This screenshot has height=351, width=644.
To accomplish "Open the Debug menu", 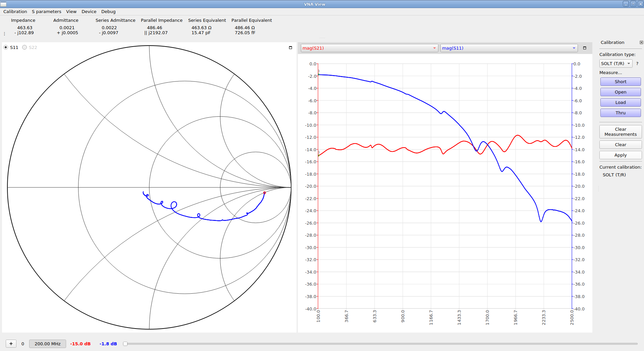I will [108, 11].
